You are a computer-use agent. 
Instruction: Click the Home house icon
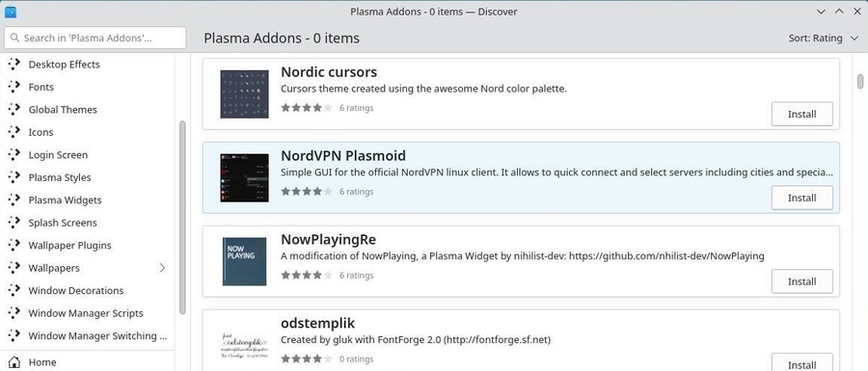click(14, 362)
